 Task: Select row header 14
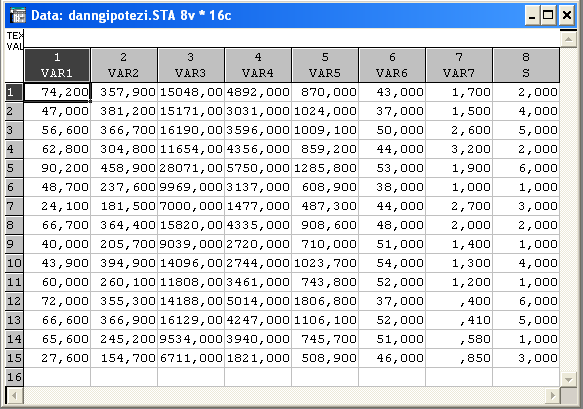click(x=14, y=339)
